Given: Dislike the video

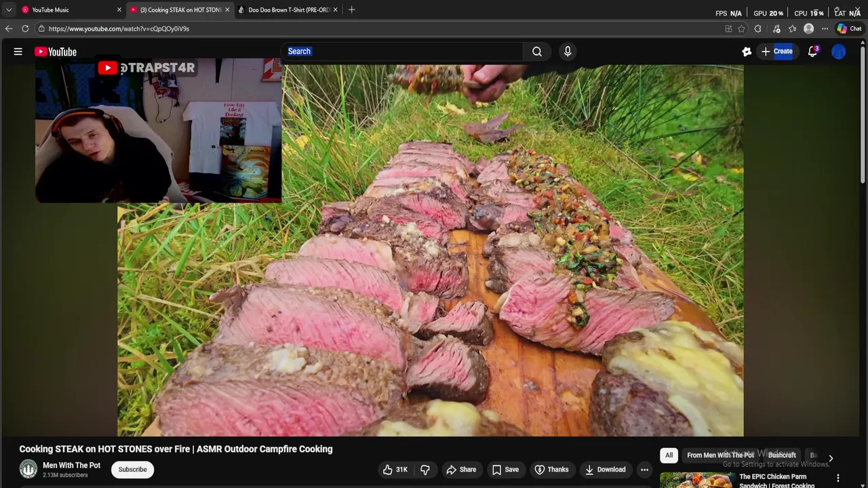Looking at the screenshot, I should (x=425, y=470).
